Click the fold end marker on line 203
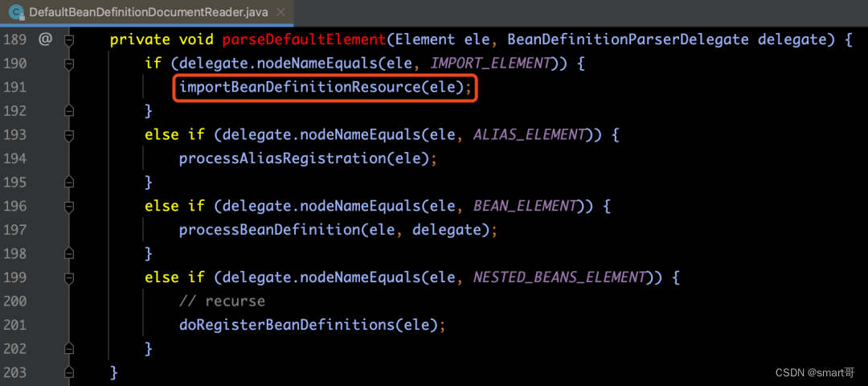The height and width of the screenshot is (386, 868). coord(69,372)
